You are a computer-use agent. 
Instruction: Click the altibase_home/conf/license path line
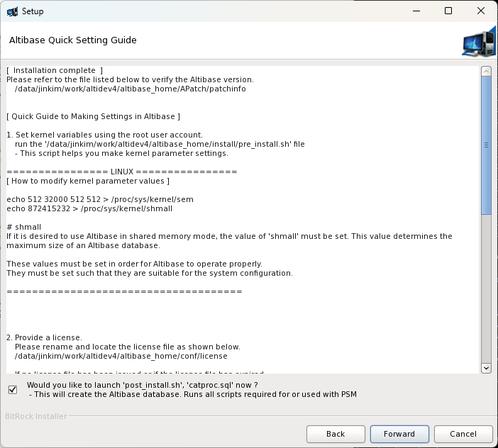point(121,356)
